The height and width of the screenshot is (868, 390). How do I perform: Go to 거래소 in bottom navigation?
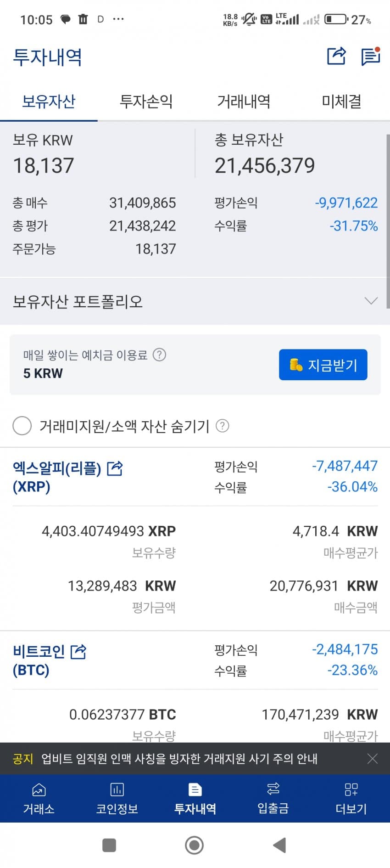[39, 799]
